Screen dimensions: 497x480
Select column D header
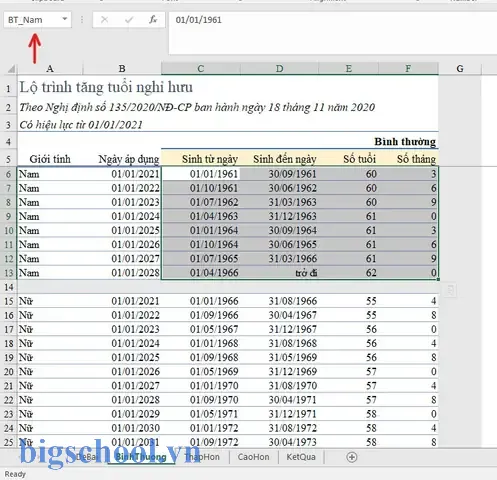tap(279, 69)
